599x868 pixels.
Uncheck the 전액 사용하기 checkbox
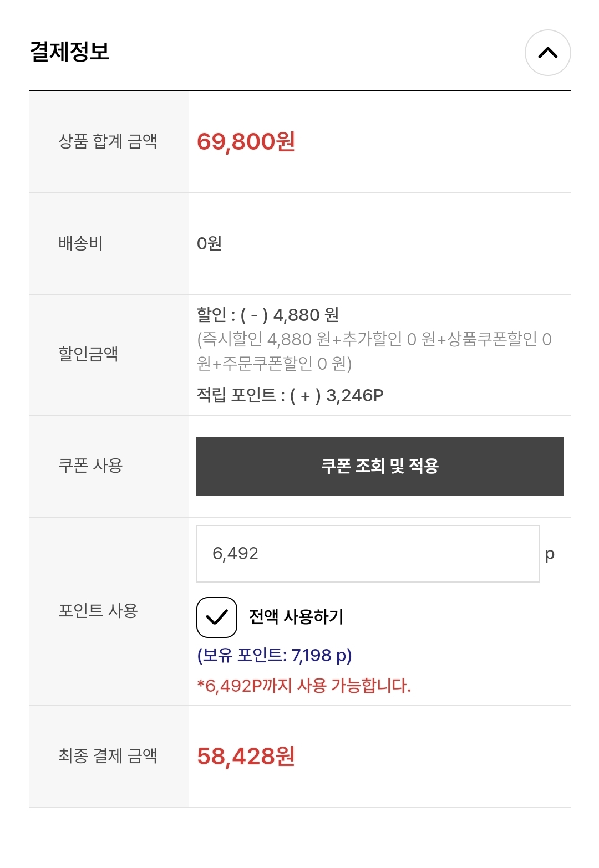(x=217, y=617)
